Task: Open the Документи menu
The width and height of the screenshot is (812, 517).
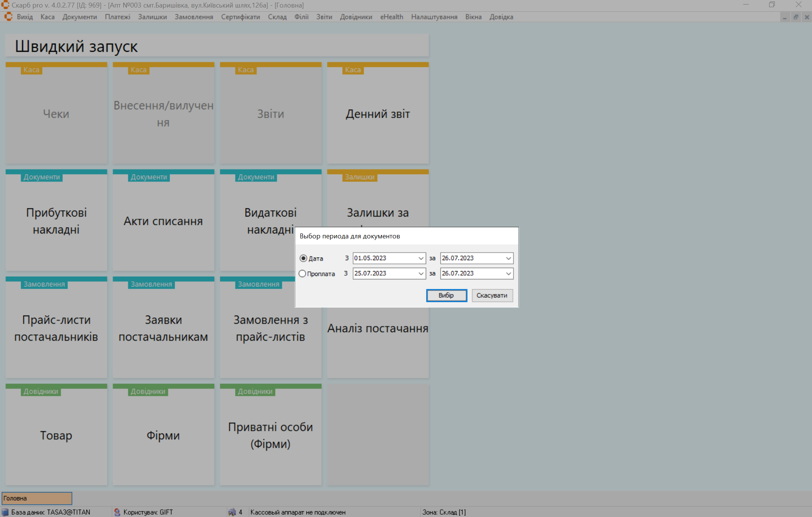Action: pyautogui.click(x=79, y=17)
